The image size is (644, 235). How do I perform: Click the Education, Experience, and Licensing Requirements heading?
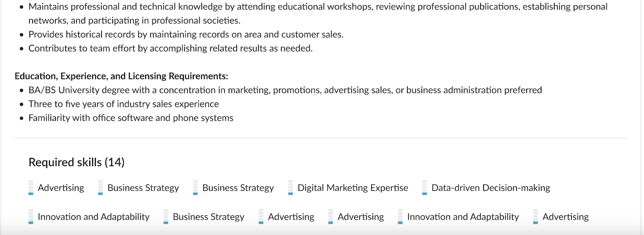122,76
